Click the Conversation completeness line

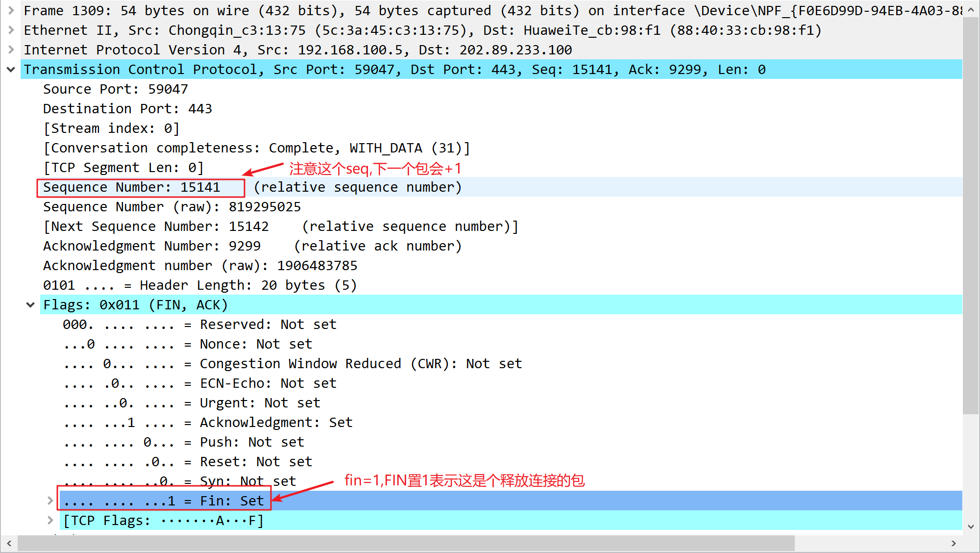click(x=256, y=148)
